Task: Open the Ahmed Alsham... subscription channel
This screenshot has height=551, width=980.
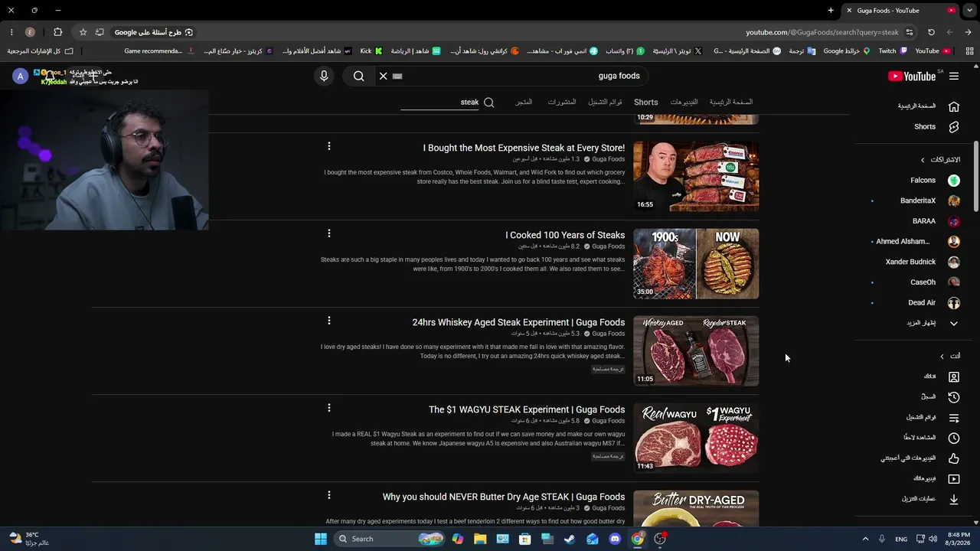Action: 917,242
